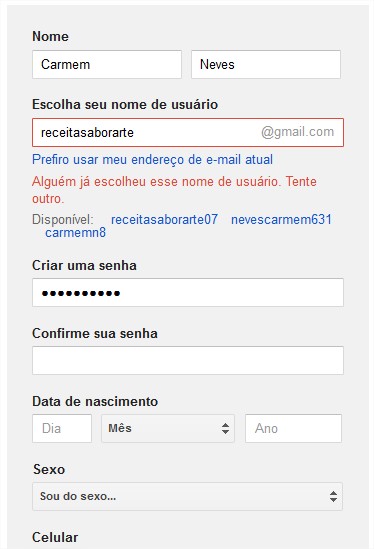Expand the 'Sou do sexo...' dropdown
This screenshot has width=374, height=549.
pos(187,496)
